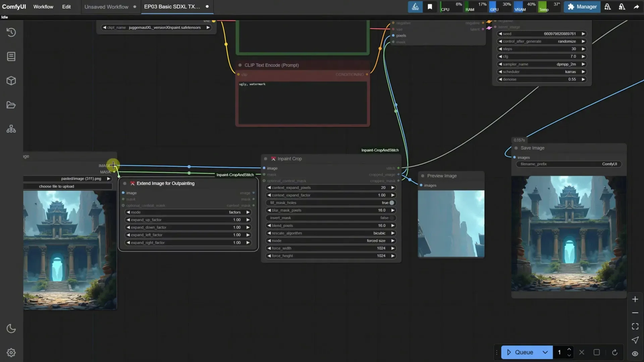Click the share workflow arrow icon
The width and height of the screenshot is (644, 362).
coord(636,7)
